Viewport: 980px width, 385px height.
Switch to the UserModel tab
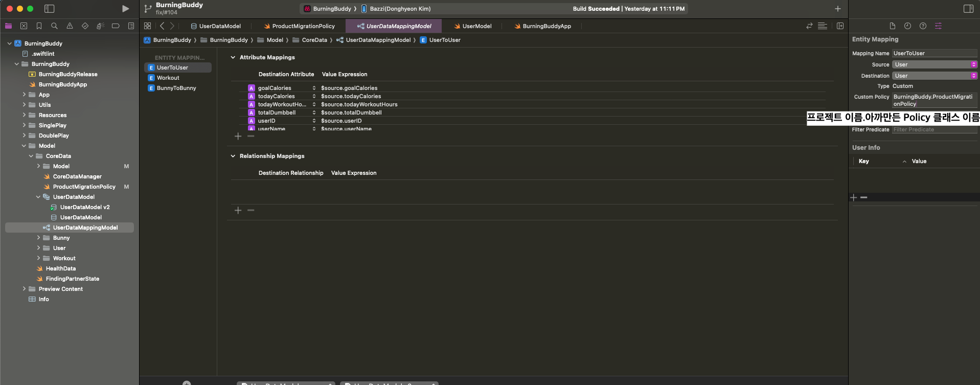pos(473,26)
